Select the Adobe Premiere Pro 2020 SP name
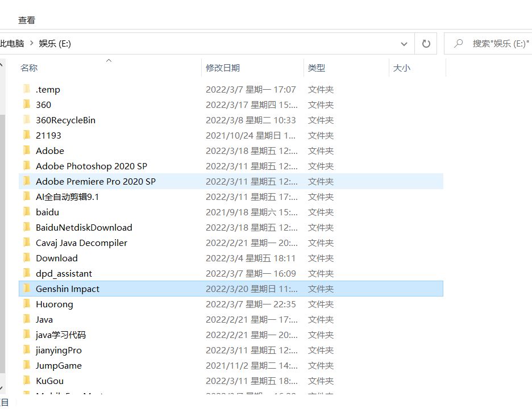 coord(95,181)
